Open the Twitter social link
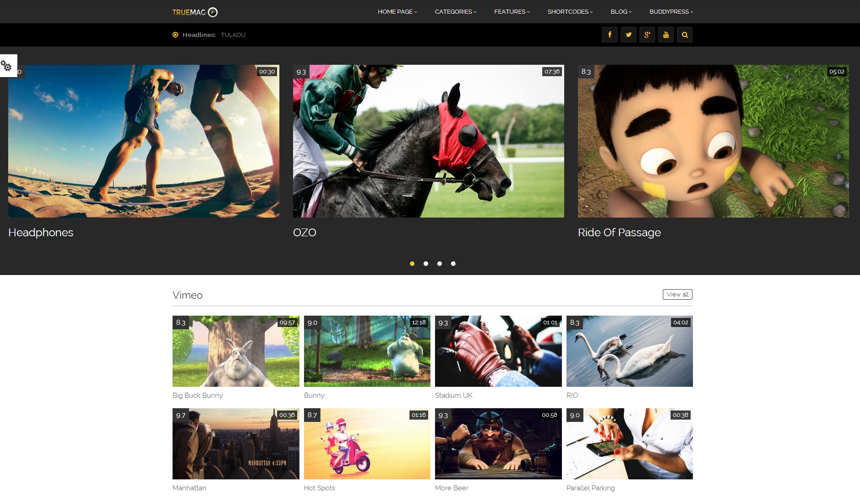The width and height of the screenshot is (860, 504). click(x=629, y=35)
